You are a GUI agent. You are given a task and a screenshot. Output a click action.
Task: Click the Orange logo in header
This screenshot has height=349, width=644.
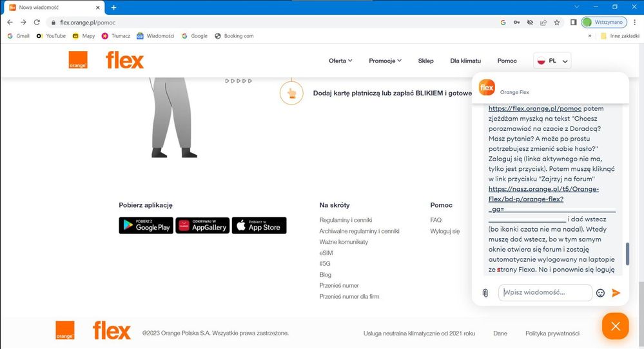pyautogui.click(x=78, y=61)
